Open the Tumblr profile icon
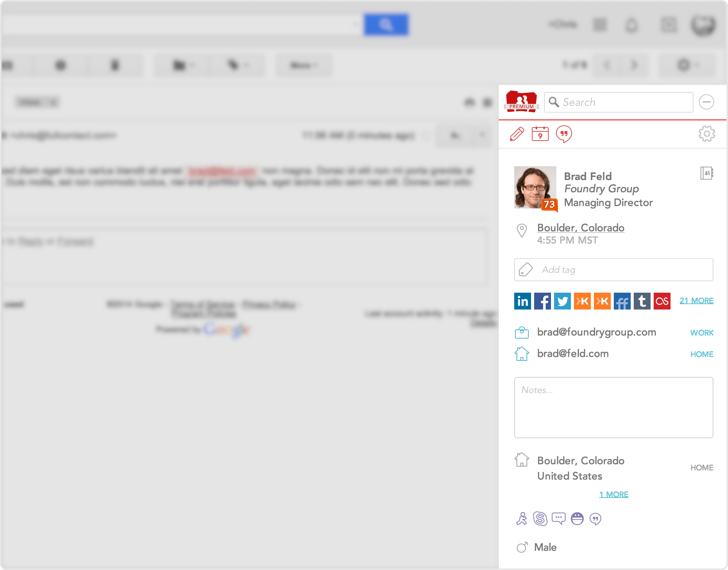 pos(642,301)
